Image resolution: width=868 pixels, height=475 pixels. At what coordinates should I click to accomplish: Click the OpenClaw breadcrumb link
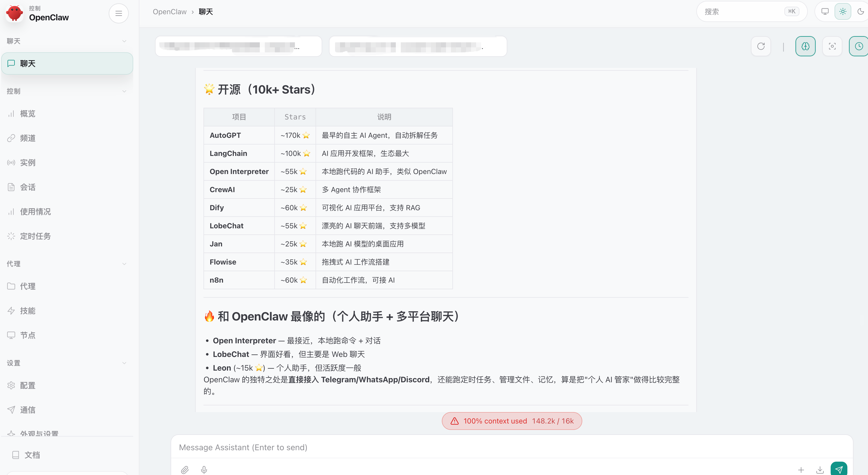point(169,12)
